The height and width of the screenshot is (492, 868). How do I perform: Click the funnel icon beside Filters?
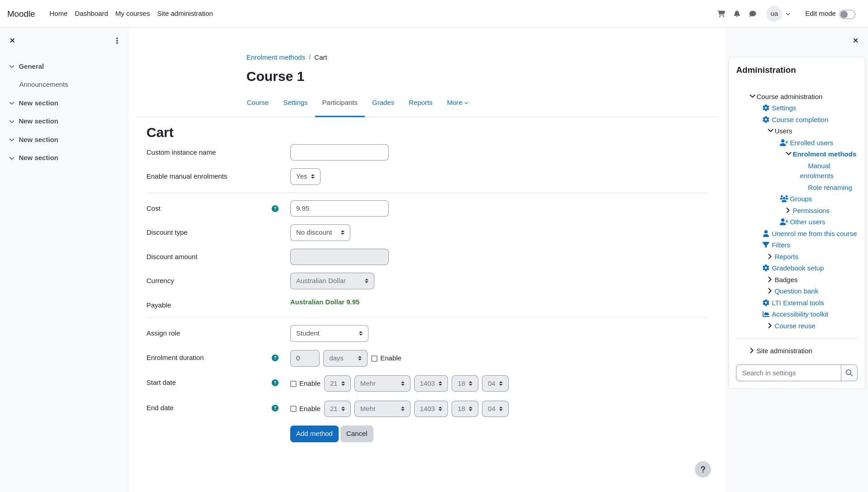(766, 245)
